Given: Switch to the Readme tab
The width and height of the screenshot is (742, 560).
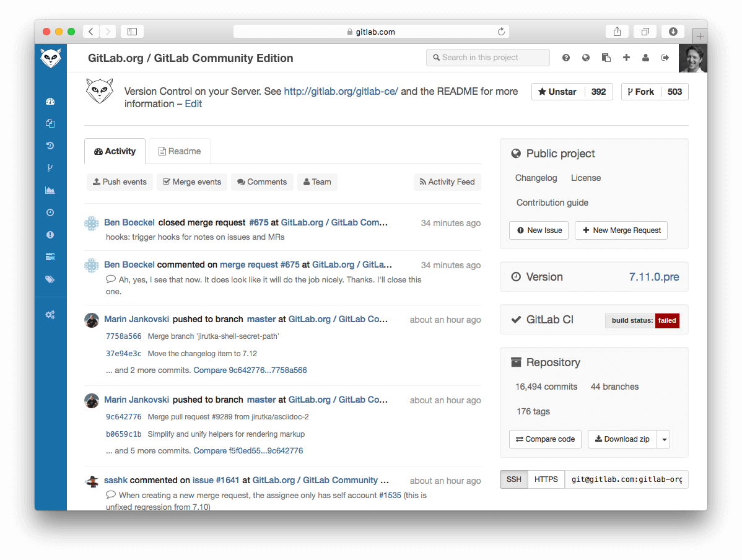Looking at the screenshot, I should [x=179, y=151].
